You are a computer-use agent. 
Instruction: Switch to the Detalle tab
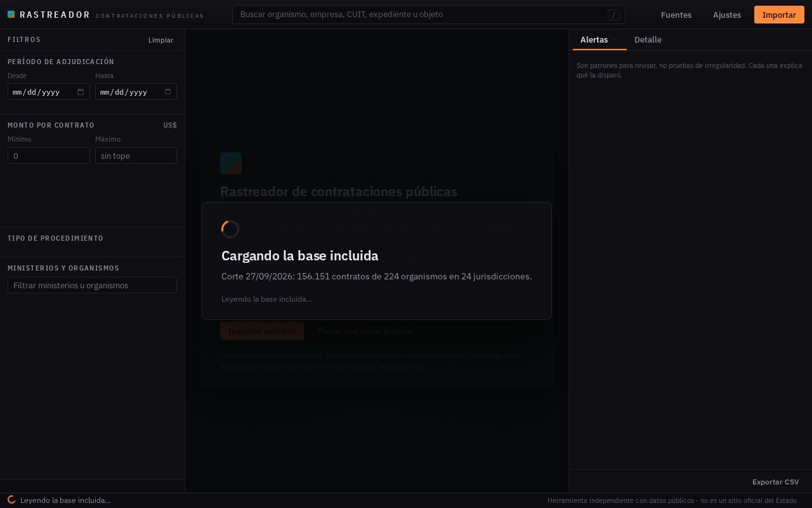coord(648,39)
